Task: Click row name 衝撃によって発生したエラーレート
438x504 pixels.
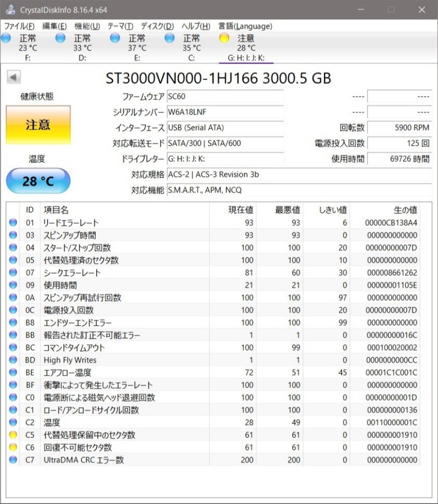Action: (98, 385)
